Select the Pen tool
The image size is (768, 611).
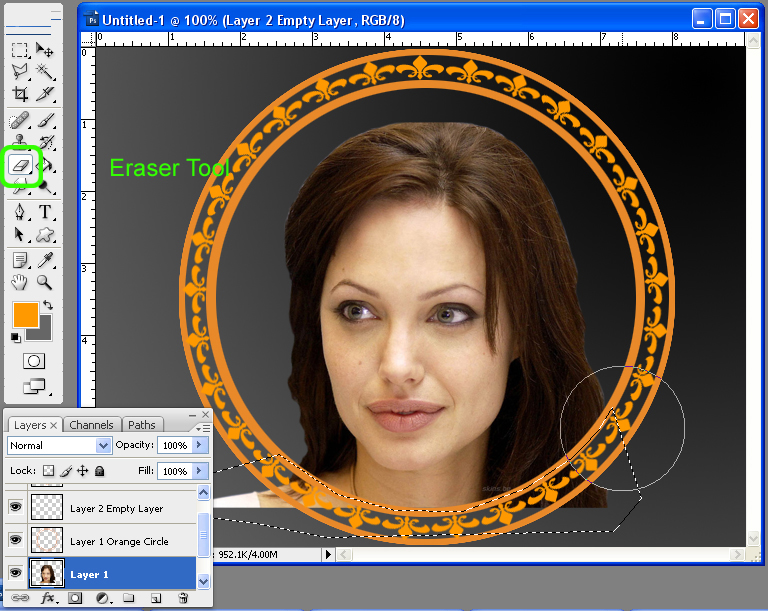tap(20, 212)
